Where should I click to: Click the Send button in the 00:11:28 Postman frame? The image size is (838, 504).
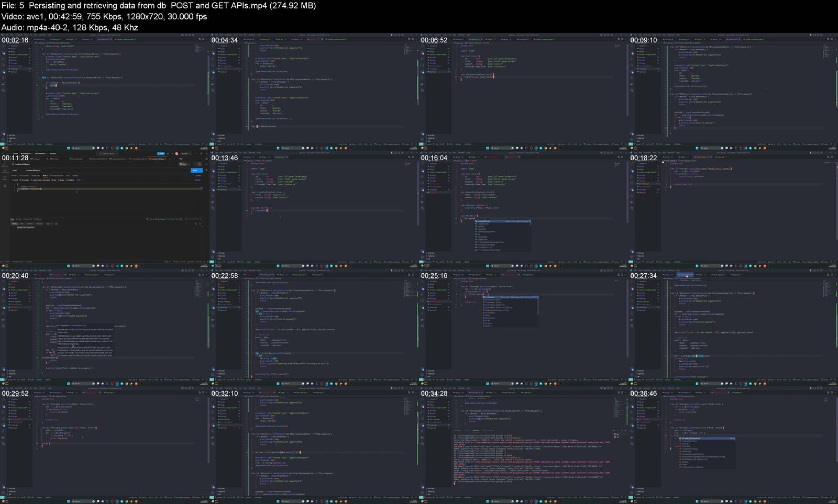[195, 171]
